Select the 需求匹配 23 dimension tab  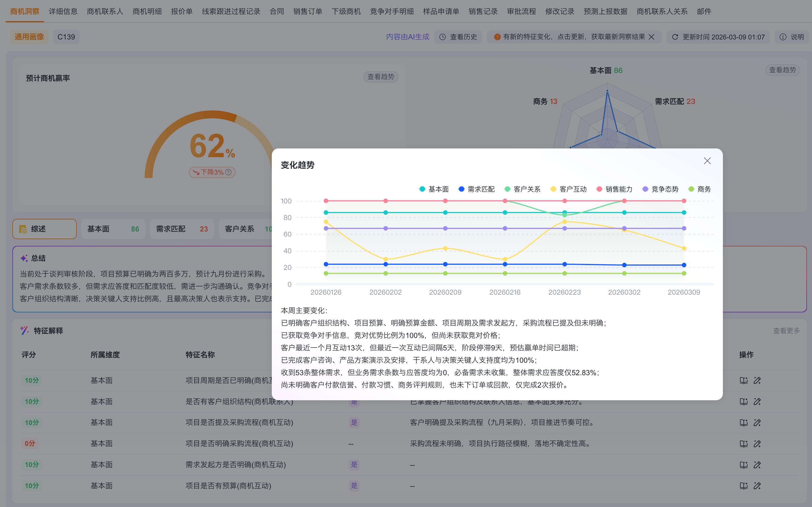click(x=182, y=229)
